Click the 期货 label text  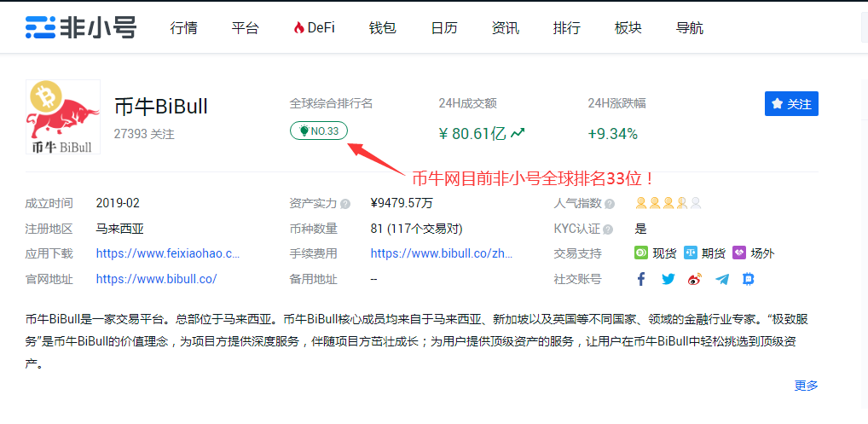click(x=714, y=253)
